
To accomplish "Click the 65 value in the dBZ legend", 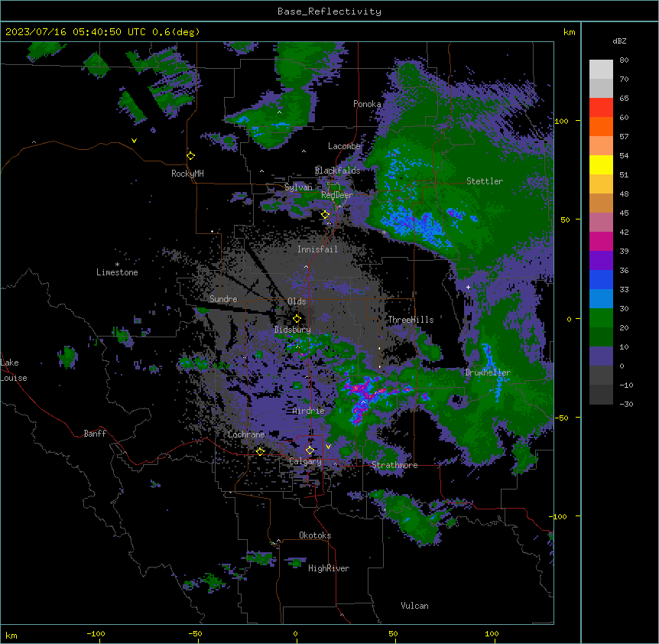I will (624, 99).
